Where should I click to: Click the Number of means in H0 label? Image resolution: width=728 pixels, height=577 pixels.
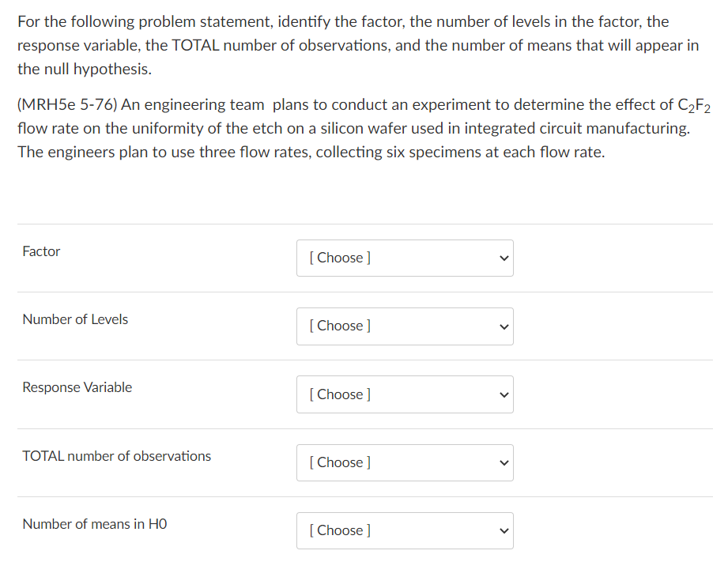pos(94,524)
